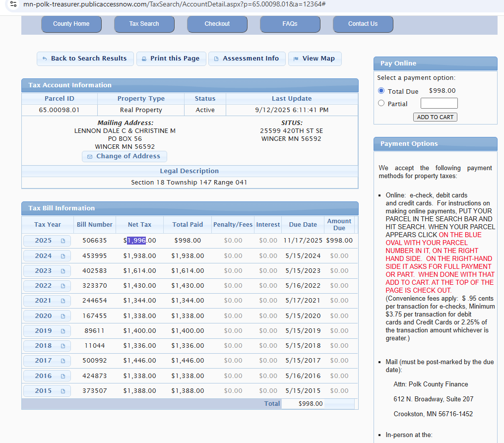Image resolution: width=504 pixels, height=443 pixels.
Task: Click the View Map flag icon
Action: pyautogui.click(x=296, y=59)
